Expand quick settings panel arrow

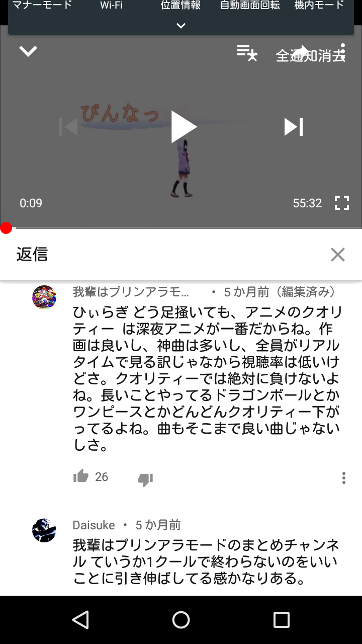click(181, 26)
